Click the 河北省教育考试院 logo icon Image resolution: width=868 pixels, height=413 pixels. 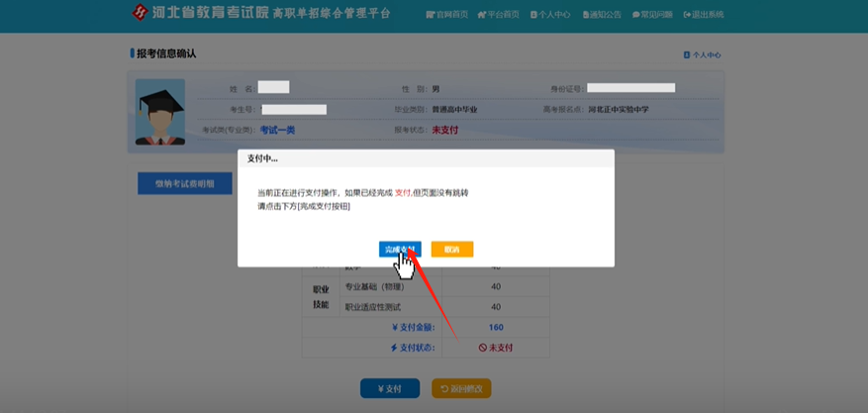(141, 12)
